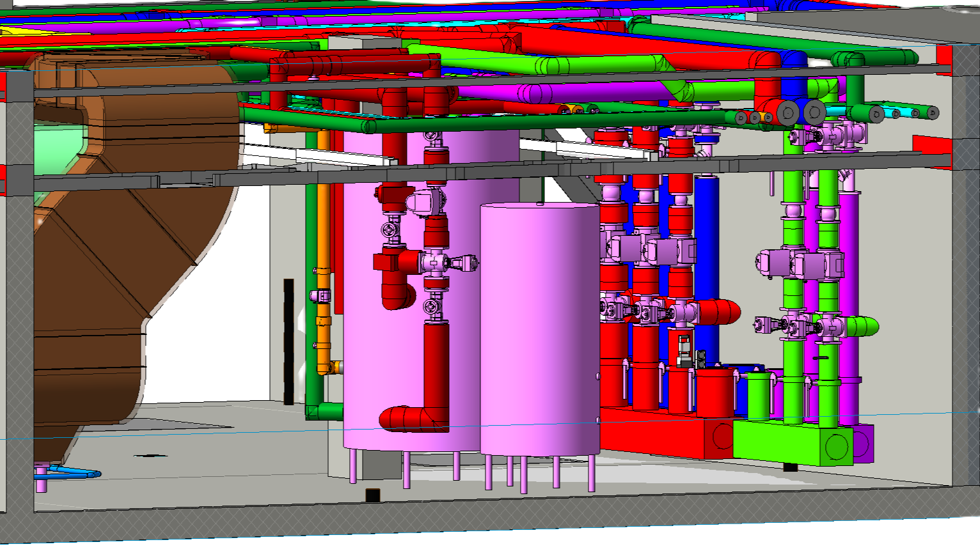
Task: Pick the red capped stub pipe end
Action: click(719, 312)
